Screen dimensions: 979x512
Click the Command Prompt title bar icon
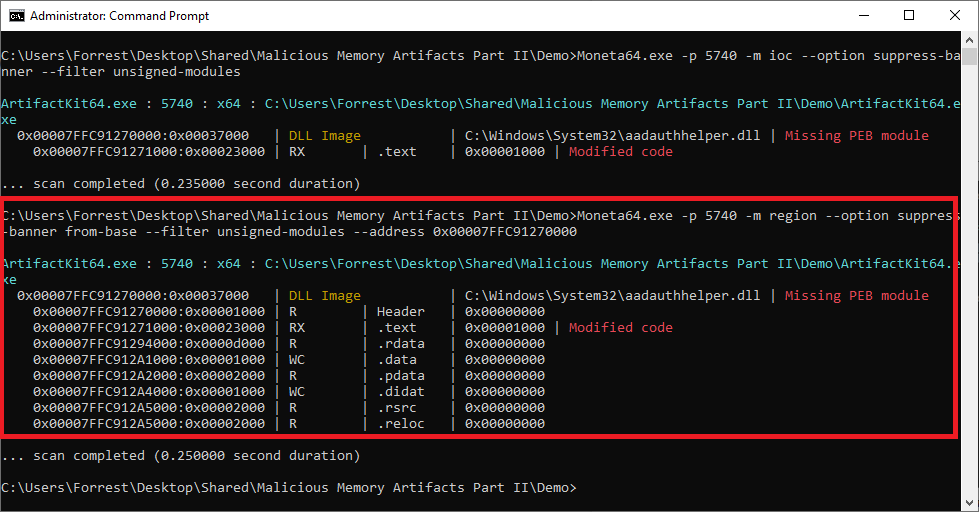pos(17,16)
